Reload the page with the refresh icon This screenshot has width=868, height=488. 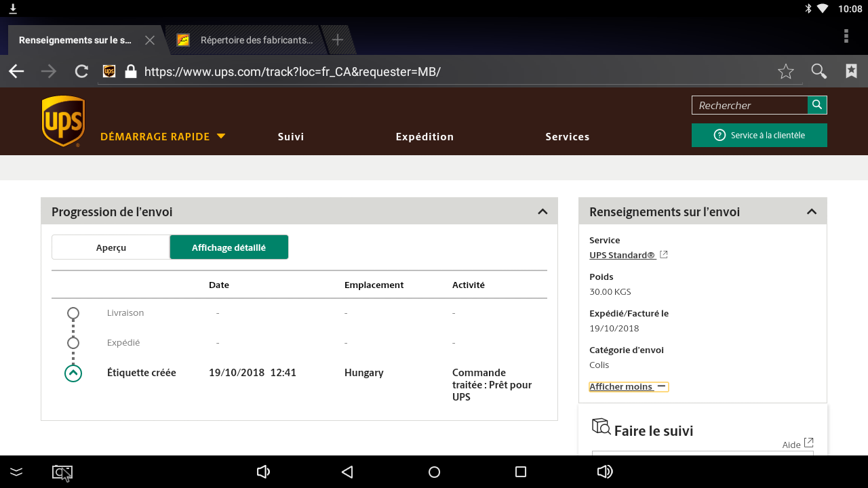click(x=81, y=71)
